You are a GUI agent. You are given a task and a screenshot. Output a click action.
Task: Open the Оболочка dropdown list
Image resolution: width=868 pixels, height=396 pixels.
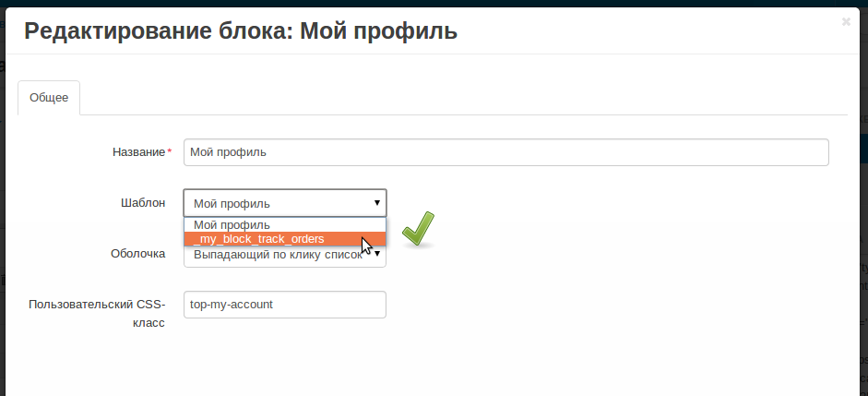tap(277, 256)
